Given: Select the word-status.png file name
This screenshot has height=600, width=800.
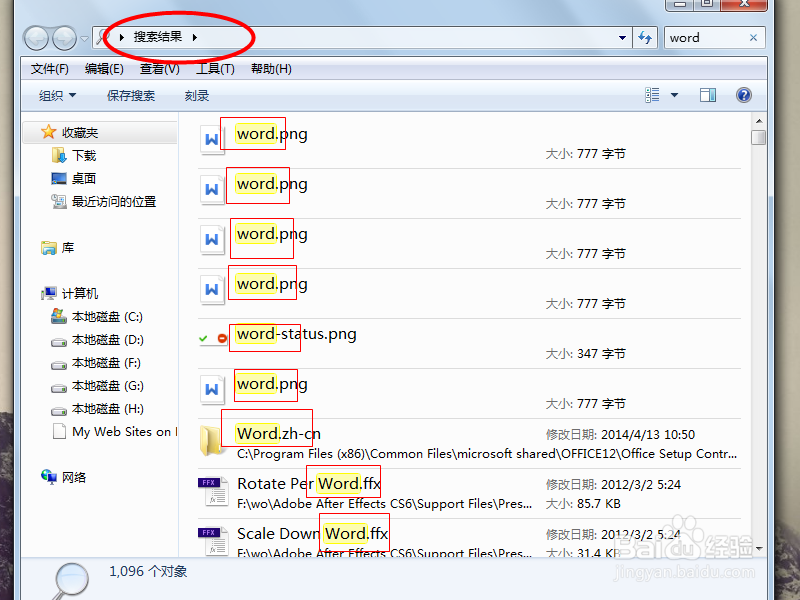Looking at the screenshot, I should pyautogui.click(x=296, y=334).
